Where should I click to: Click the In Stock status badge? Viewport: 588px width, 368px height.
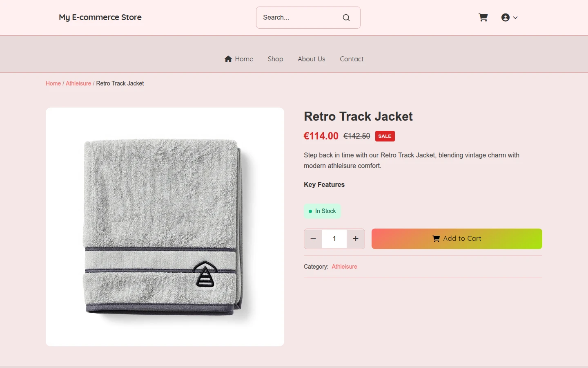[x=322, y=211]
